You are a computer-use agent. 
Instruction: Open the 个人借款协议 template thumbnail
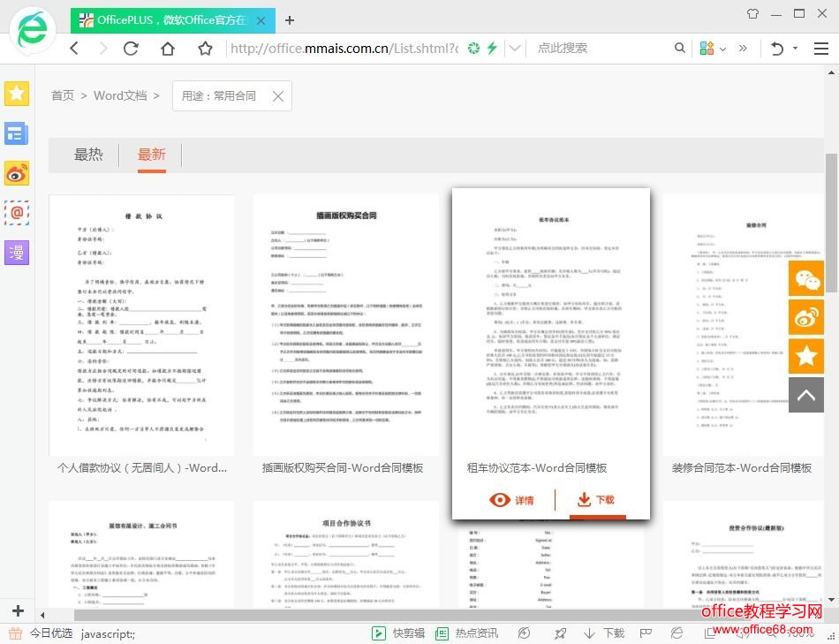click(x=142, y=325)
